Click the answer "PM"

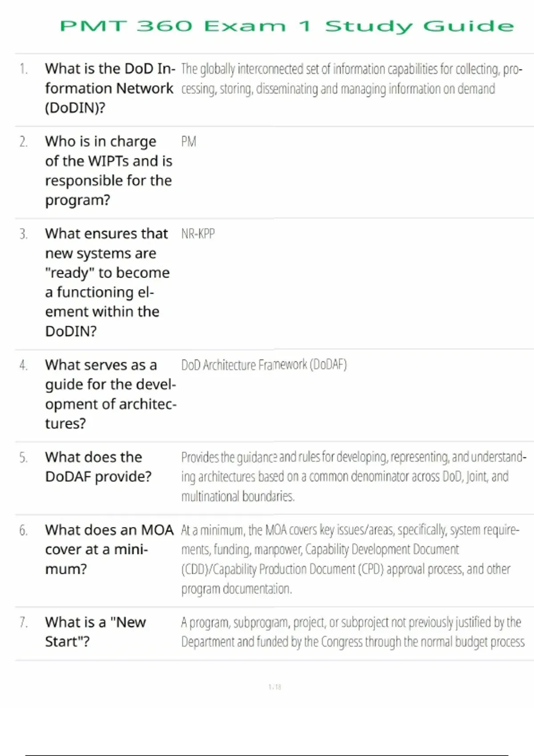point(189,142)
